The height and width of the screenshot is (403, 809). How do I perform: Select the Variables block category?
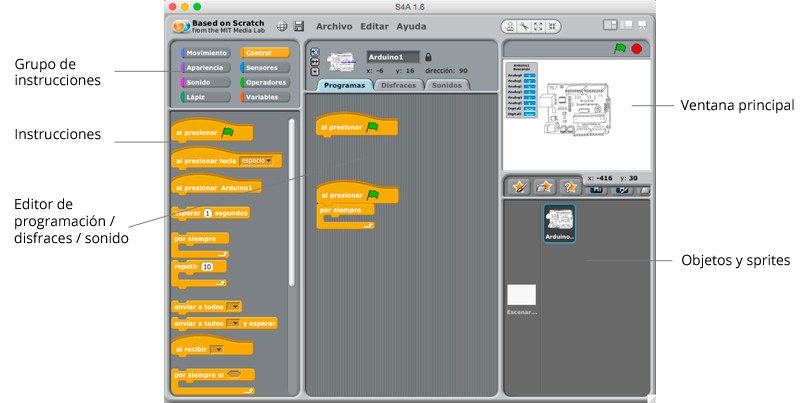pos(265,97)
